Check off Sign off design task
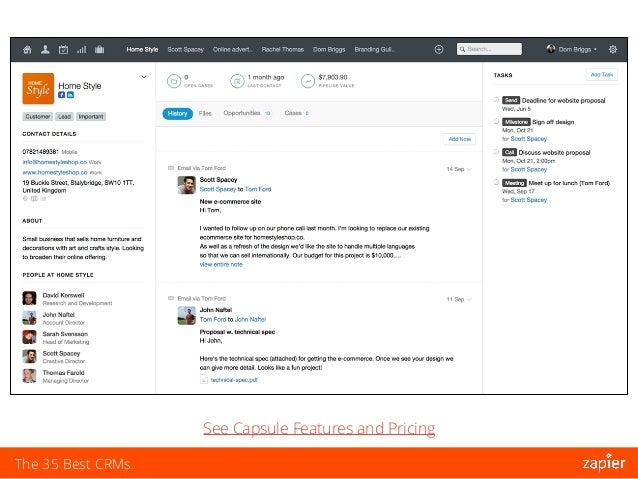 tap(496, 121)
